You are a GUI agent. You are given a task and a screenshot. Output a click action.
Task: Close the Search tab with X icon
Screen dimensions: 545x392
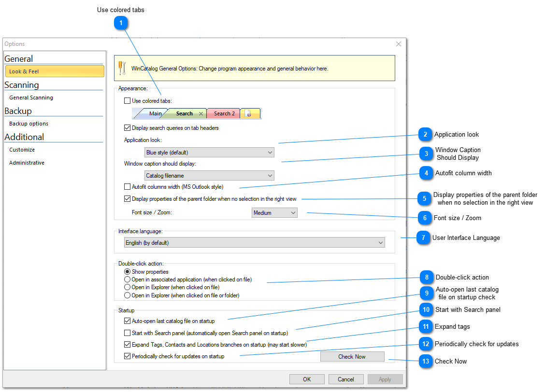click(x=201, y=114)
